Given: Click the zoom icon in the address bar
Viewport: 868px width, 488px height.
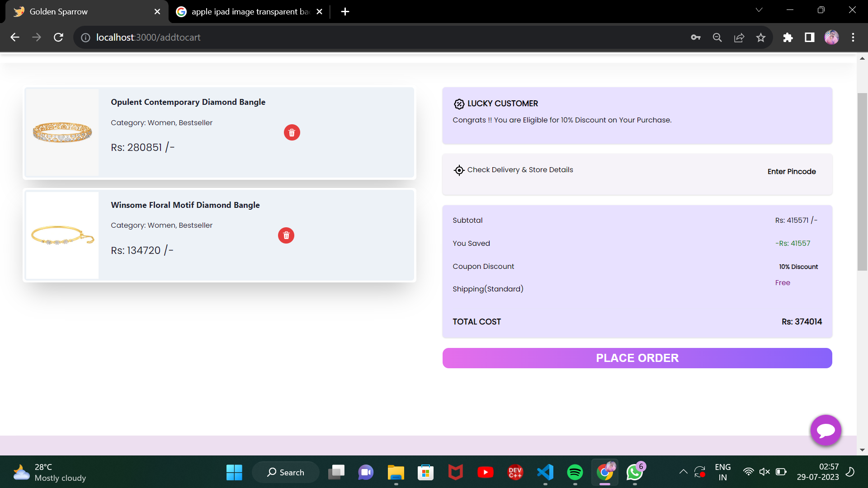Looking at the screenshot, I should [x=717, y=38].
